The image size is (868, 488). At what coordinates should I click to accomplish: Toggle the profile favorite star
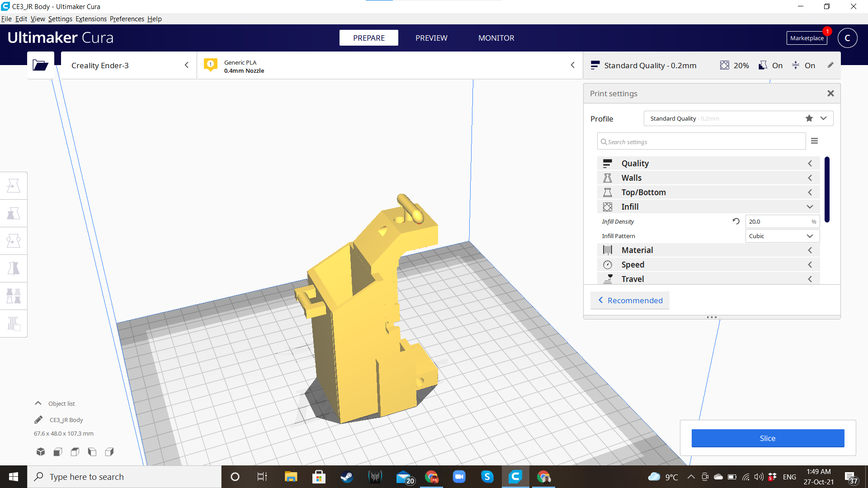point(809,118)
